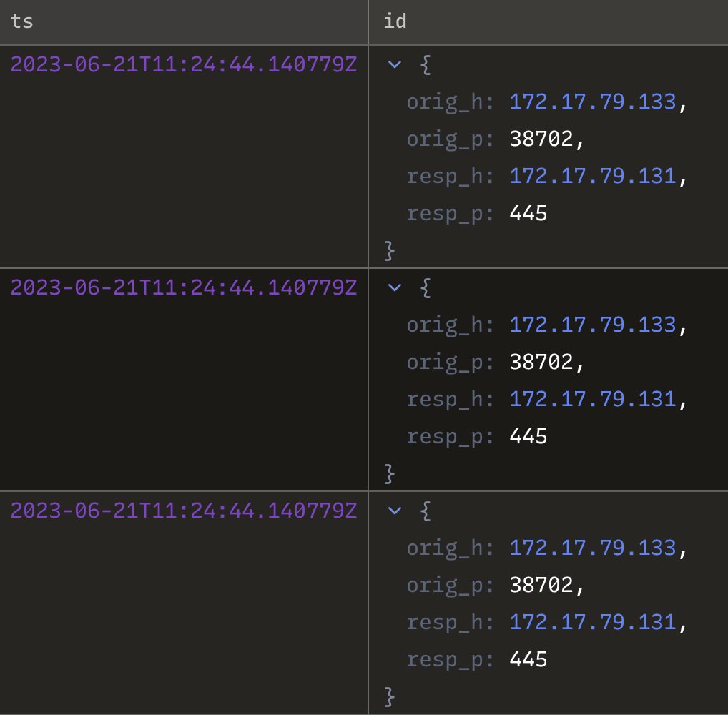Click first row's orig_h IP 172.17.79.133

(x=592, y=102)
